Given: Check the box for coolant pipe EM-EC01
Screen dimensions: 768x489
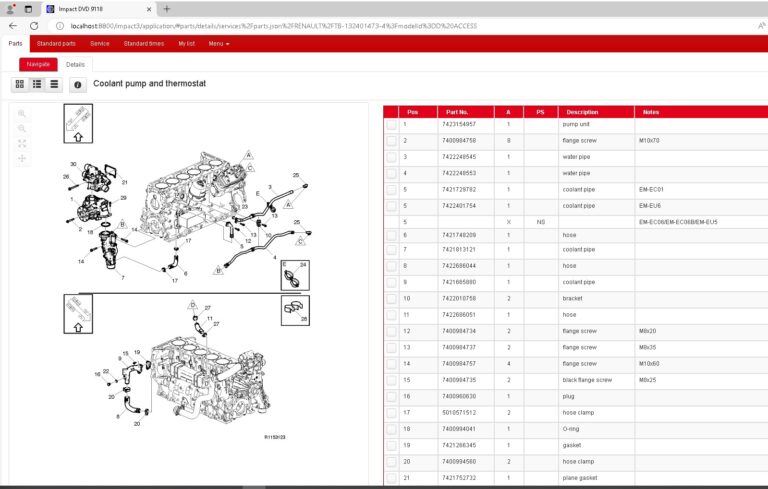Looking at the screenshot, I should click(x=391, y=190).
